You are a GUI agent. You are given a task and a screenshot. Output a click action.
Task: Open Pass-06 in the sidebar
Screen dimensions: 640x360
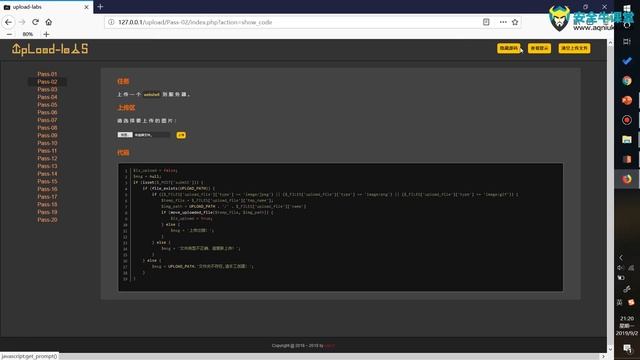pos(47,112)
